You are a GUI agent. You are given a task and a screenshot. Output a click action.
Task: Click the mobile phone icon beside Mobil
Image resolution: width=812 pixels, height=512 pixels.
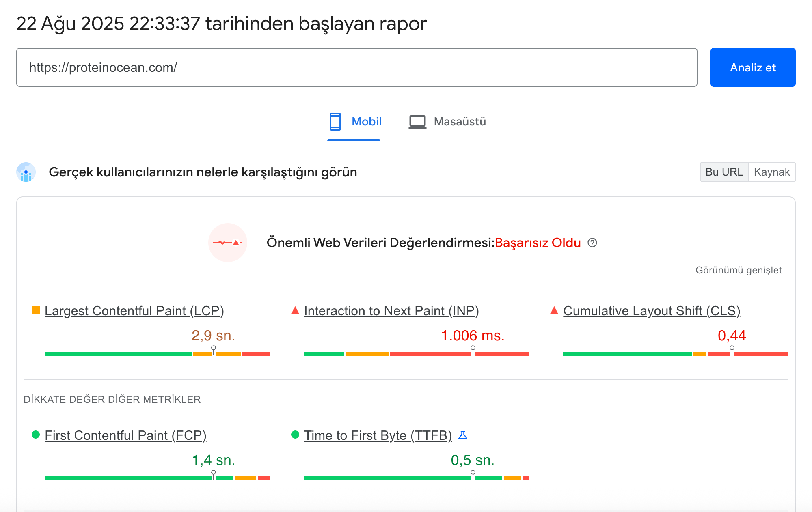(x=335, y=122)
